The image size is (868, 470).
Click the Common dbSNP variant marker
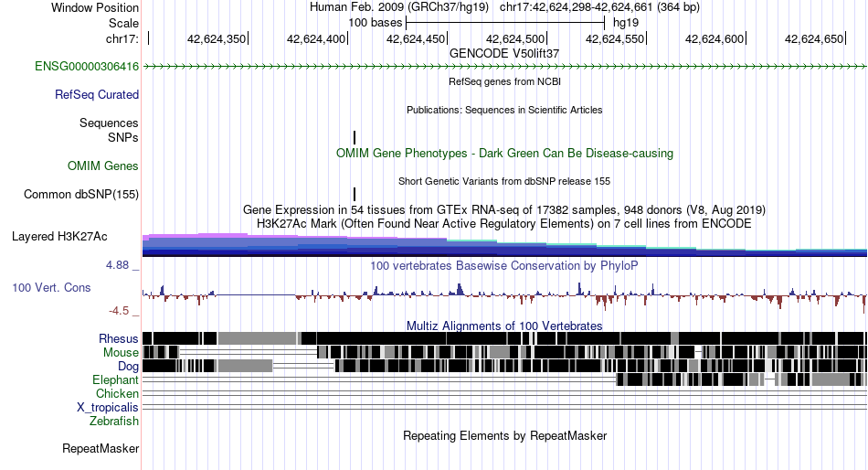tap(355, 194)
